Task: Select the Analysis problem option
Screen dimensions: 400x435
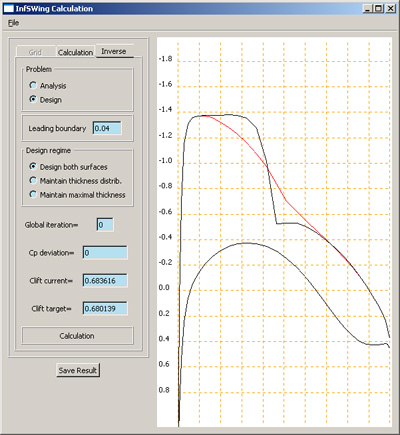Action: click(x=48, y=86)
